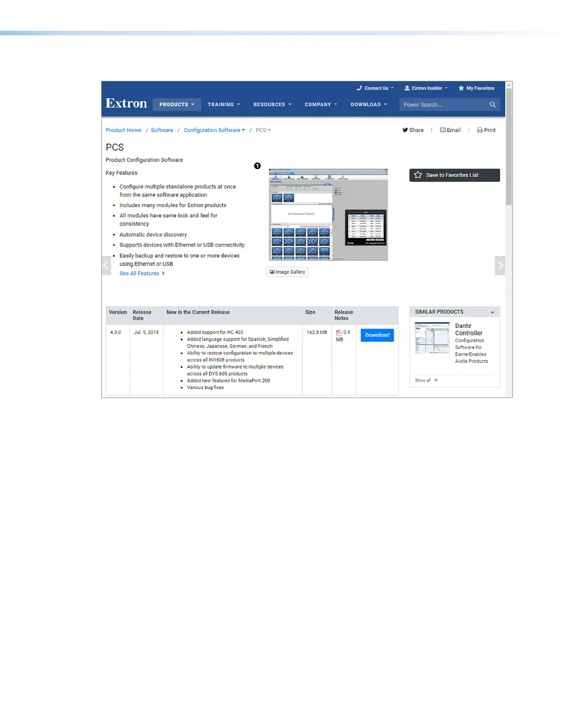
Task: Click the My Favorites star icon
Action: pos(461,88)
